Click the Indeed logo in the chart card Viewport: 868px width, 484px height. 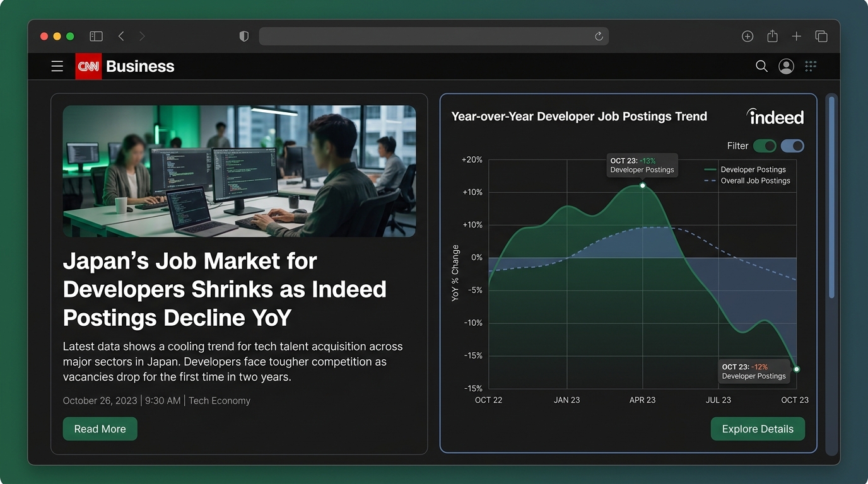775,117
